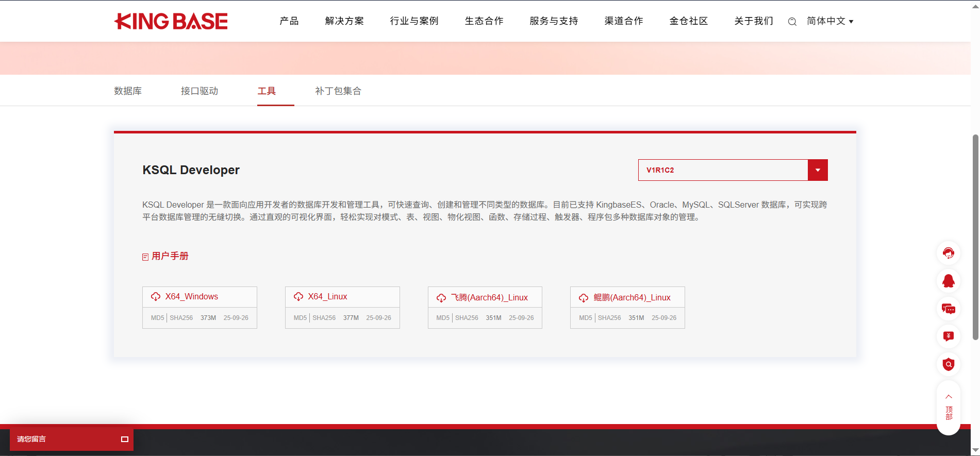View SHA256 for 飞腾(Aarch64)_Linux package
The image size is (980, 456).
click(467, 318)
